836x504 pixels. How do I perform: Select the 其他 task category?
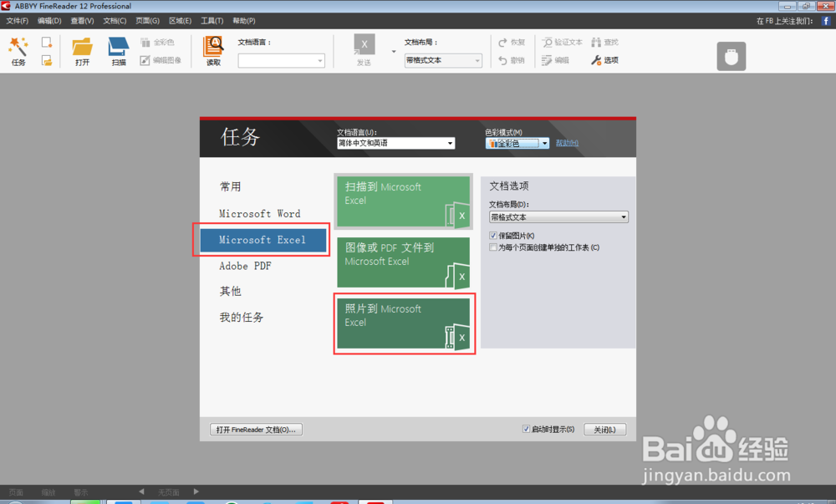click(231, 291)
